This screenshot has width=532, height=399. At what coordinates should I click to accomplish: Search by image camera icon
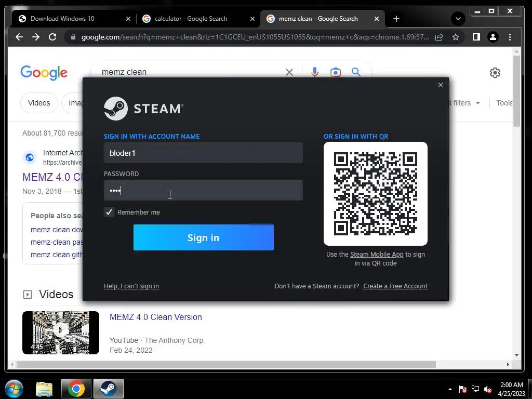(335, 72)
